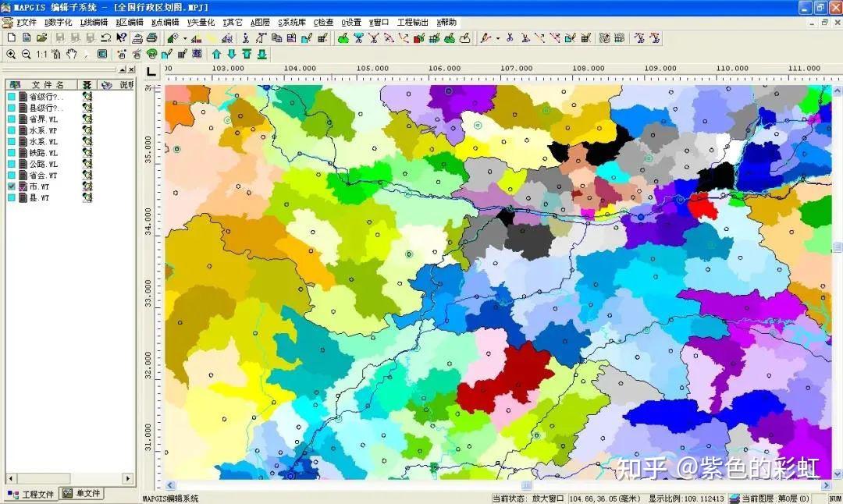Viewport: 843px width, 504px height.
Task: Select the Zoom Out tool
Action: click(26, 53)
